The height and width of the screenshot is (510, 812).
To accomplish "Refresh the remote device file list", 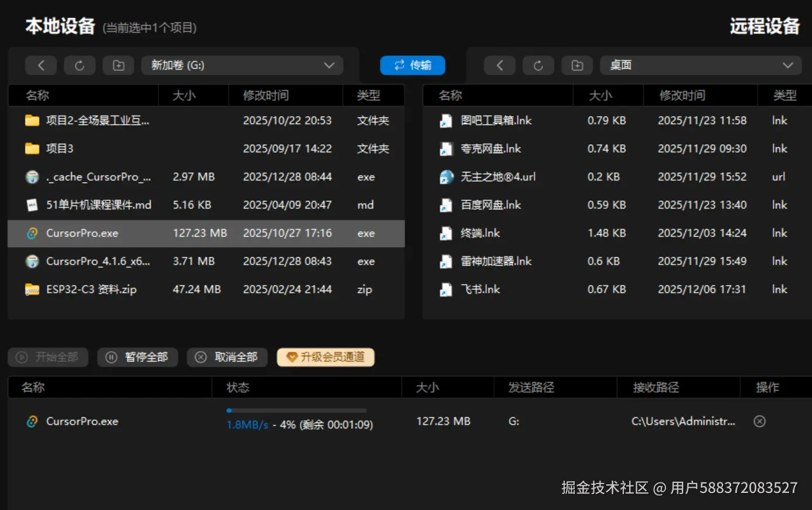I will [x=538, y=65].
